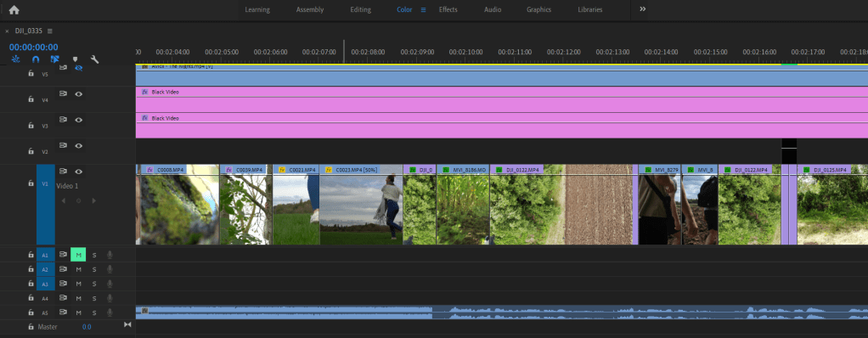Toggle lock on audio track A3
Screen dimensions: 868x338
(31, 284)
